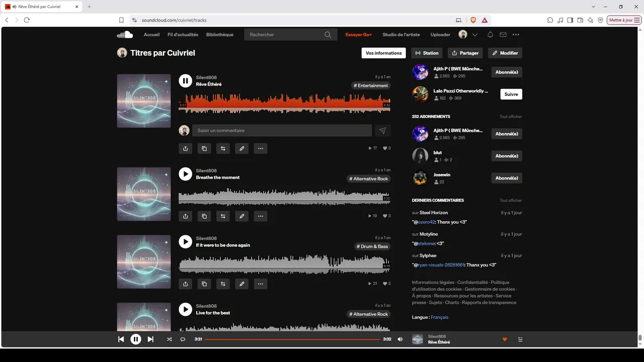Unfollow blut via the Abonné(e) button

[x=507, y=156]
